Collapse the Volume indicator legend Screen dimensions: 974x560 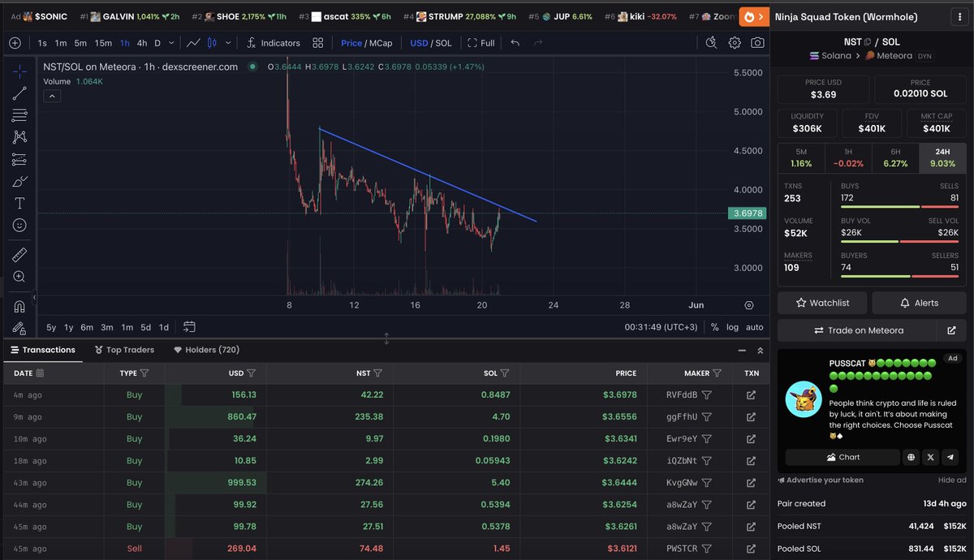[51, 96]
